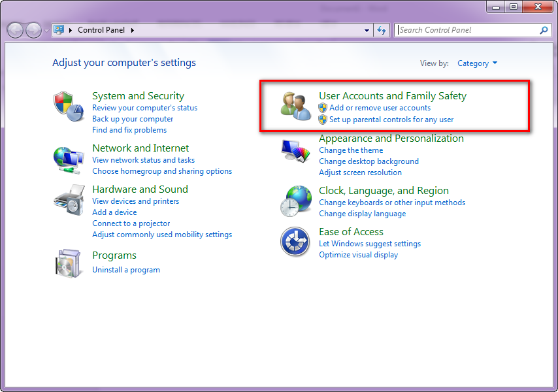Viewport: 558px width, 392px height.
Task: Click Control Panel breadcrumb in address bar
Action: coord(101,30)
